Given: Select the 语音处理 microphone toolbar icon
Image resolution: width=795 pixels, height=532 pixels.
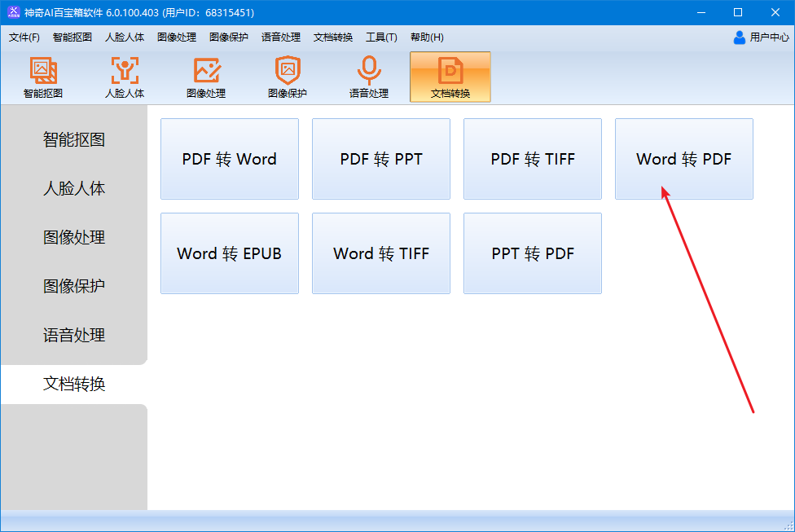Looking at the screenshot, I should [x=369, y=77].
